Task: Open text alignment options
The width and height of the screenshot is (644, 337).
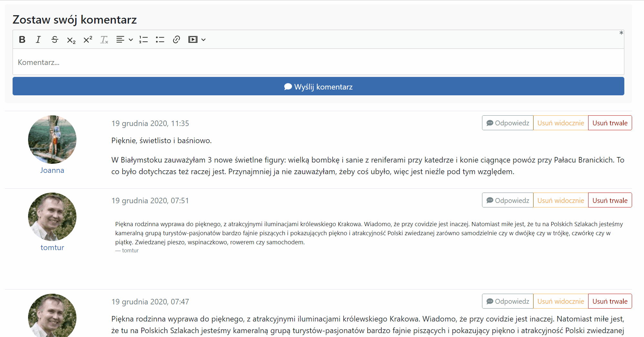Action: click(125, 39)
